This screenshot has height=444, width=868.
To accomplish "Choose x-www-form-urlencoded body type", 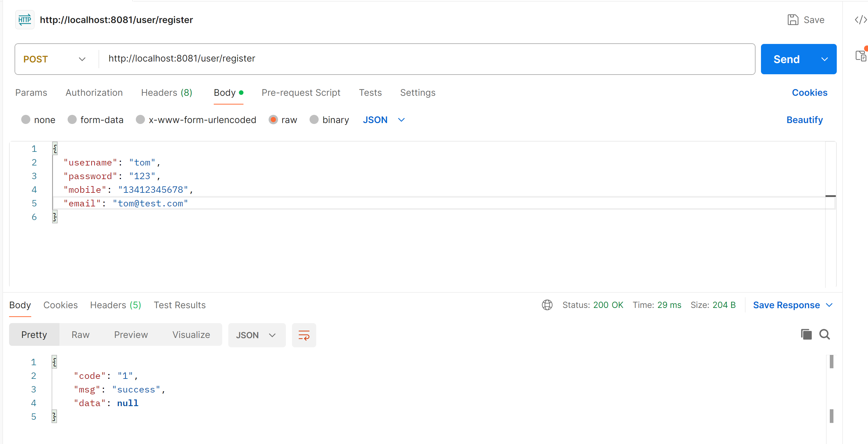I will 140,120.
